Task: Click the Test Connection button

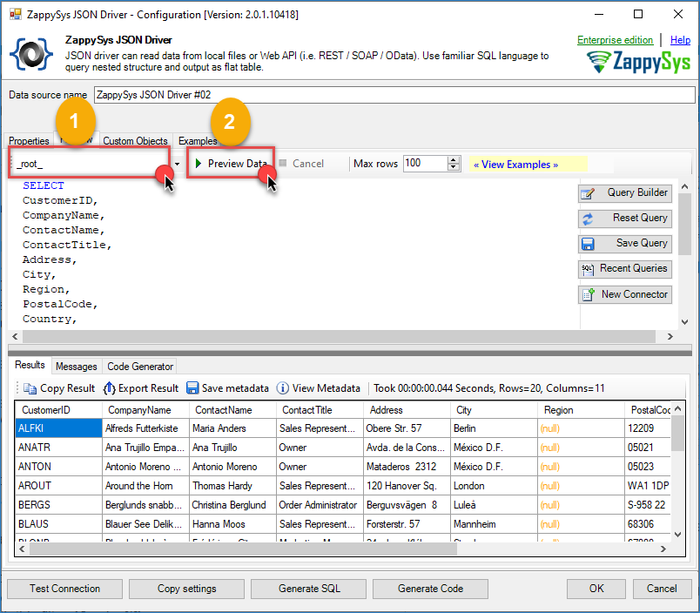Action: click(x=64, y=589)
